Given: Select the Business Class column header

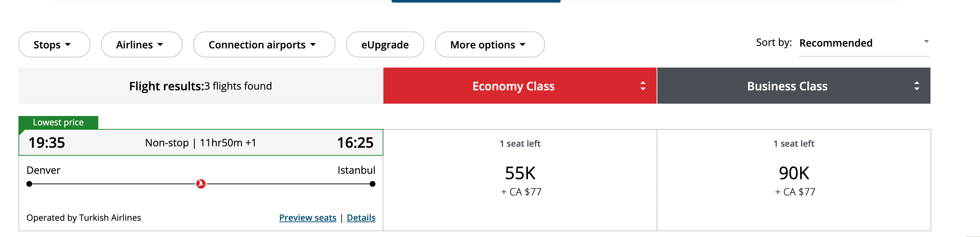Looking at the screenshot, I should click(787, 86).
